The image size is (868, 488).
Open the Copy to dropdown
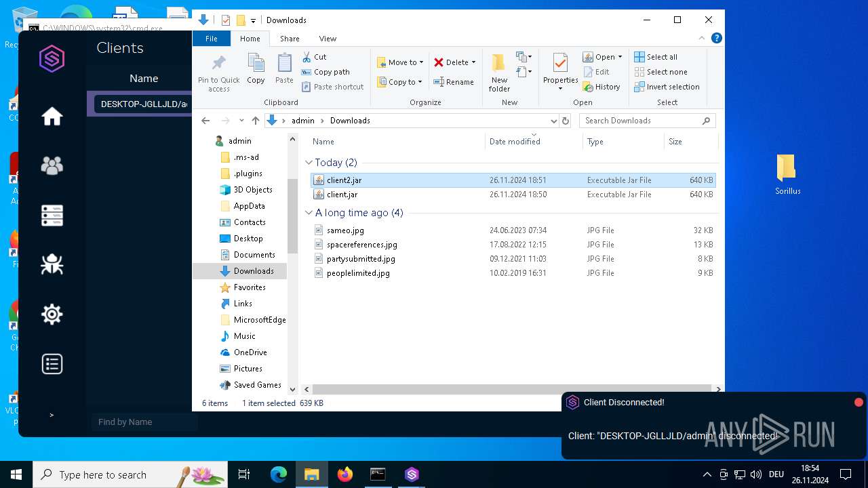399,82
